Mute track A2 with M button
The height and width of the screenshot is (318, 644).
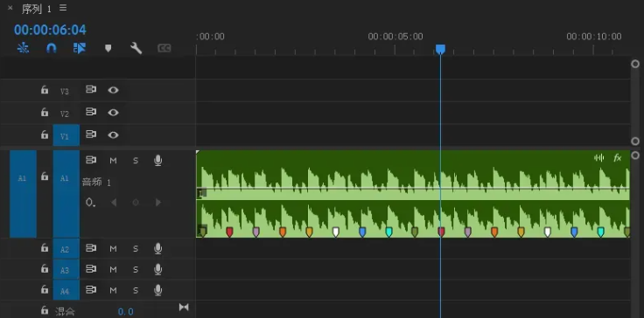[113, 249]
